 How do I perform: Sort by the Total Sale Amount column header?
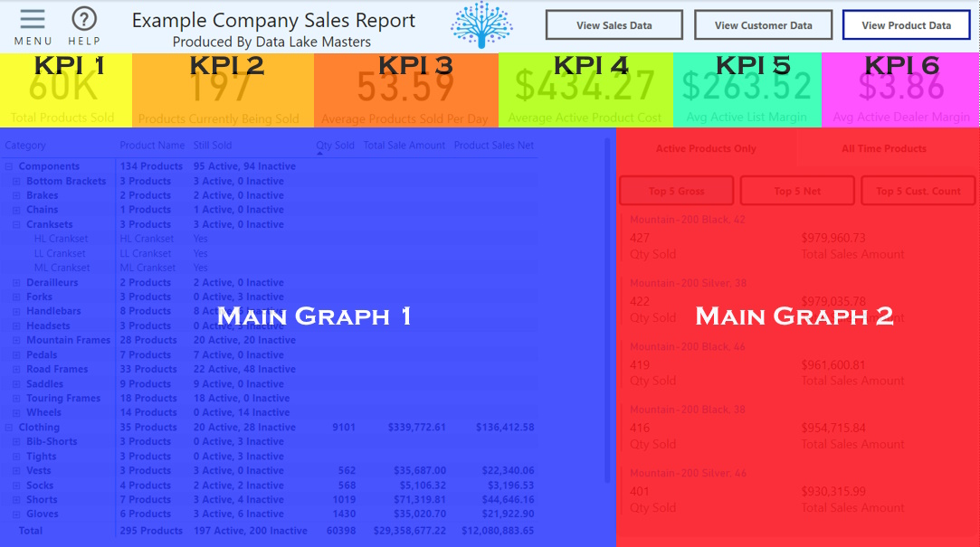(404, 146)
